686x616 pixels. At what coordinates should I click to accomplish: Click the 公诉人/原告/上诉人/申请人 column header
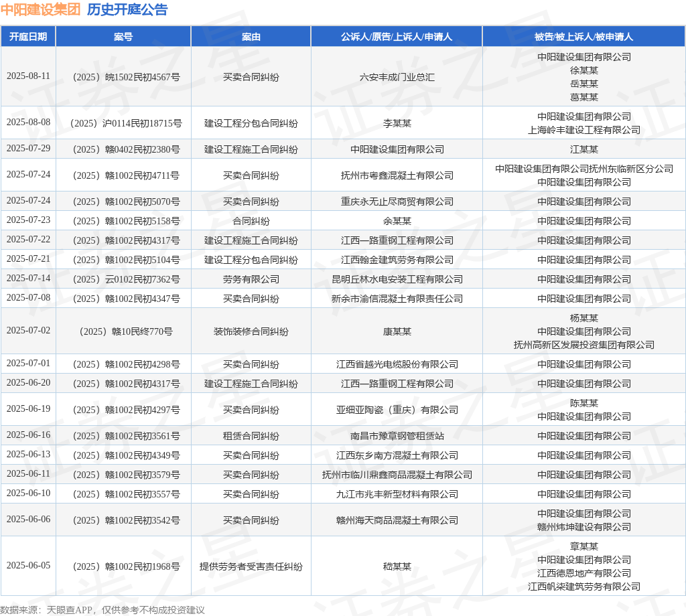point(397,37)
